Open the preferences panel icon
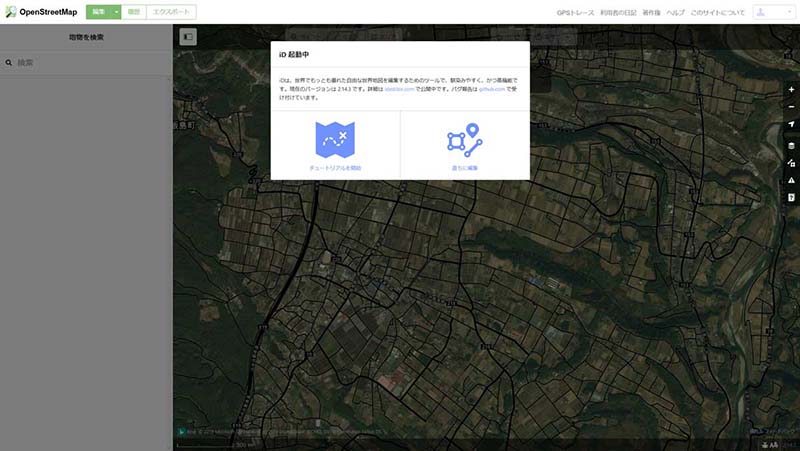 (791, 198)
